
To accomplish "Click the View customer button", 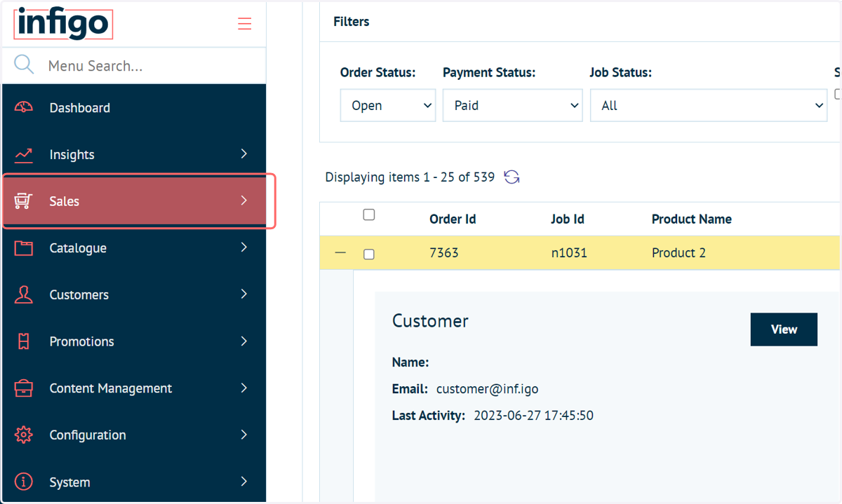I will pos(784,329).
